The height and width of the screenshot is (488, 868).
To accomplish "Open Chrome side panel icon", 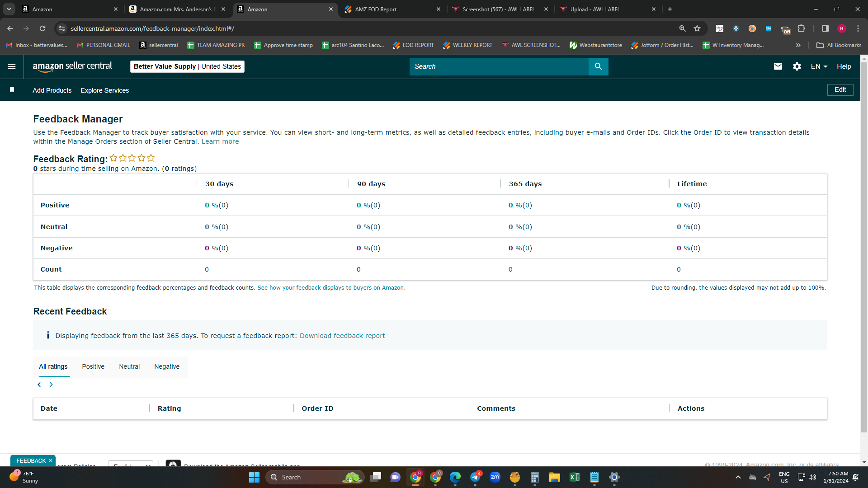I will point(825,28).
